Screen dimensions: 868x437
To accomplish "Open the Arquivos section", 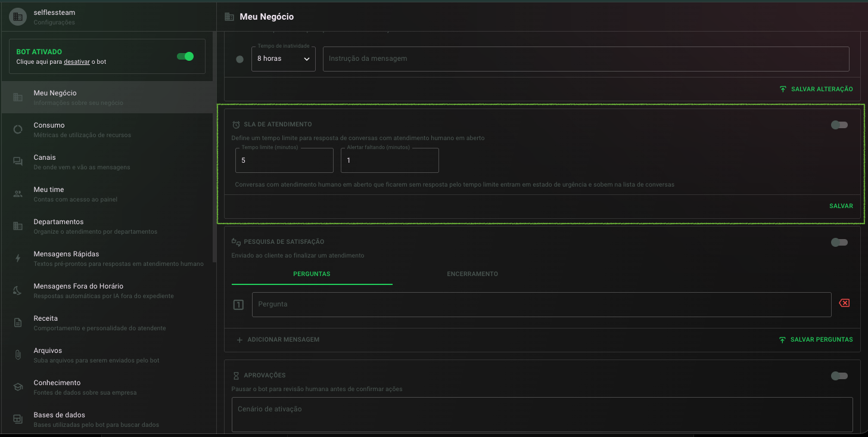I will tap(107, 355).
